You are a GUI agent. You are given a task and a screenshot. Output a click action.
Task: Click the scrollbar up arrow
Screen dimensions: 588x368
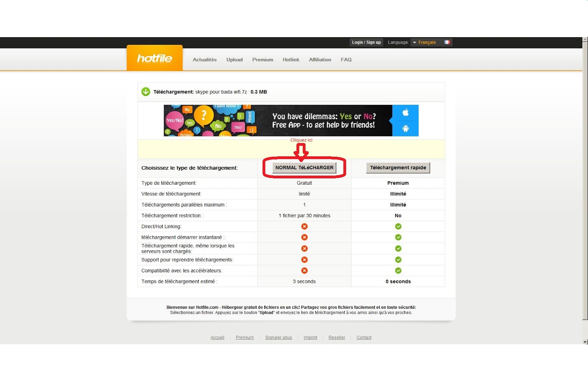(x=585, y=39)
